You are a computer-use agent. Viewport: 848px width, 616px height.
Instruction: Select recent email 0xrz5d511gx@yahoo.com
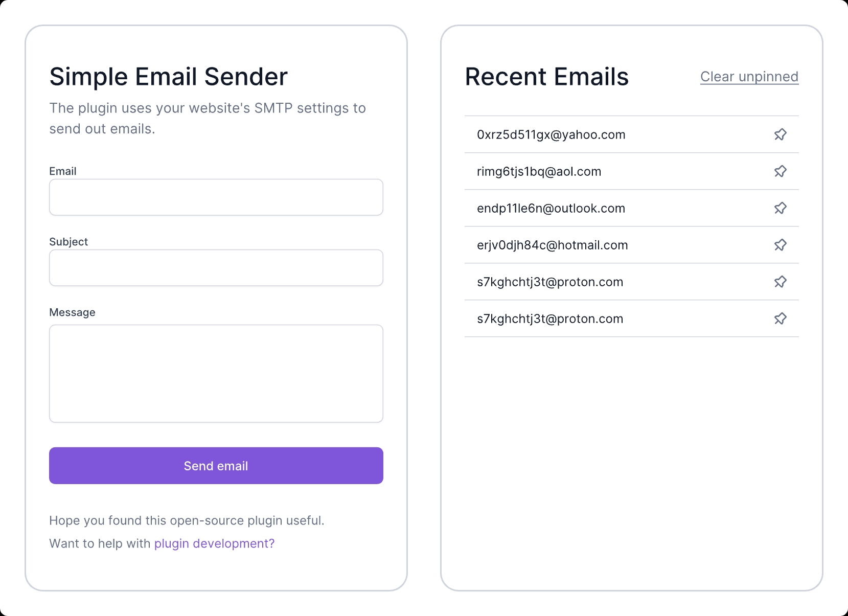[x=551, y=134]
